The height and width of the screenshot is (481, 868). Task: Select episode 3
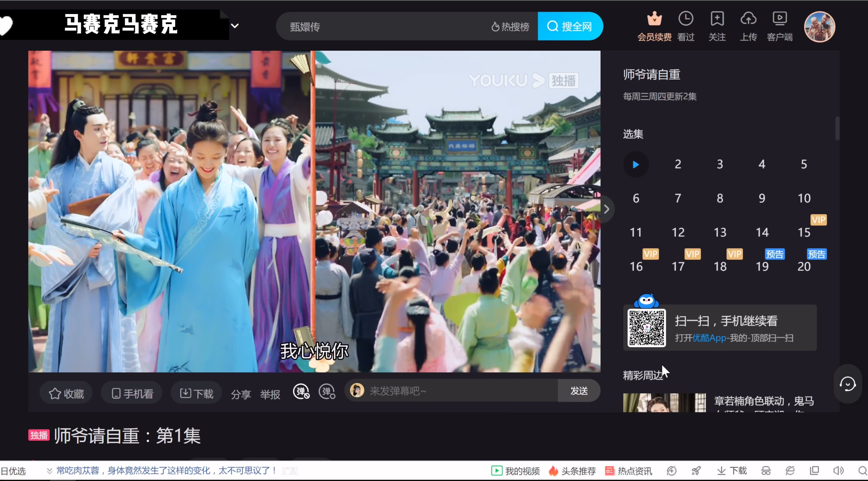coord(720,164)
